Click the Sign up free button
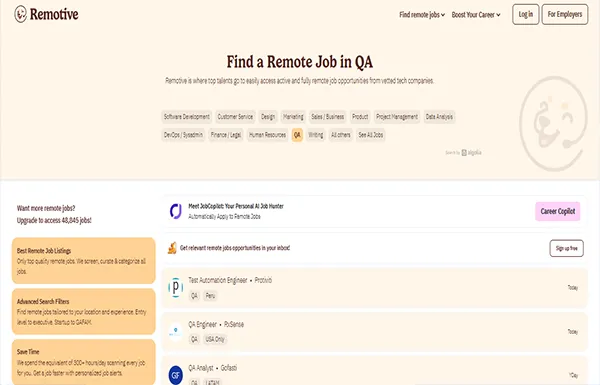600x385 pixels. (x=566, y=248)
